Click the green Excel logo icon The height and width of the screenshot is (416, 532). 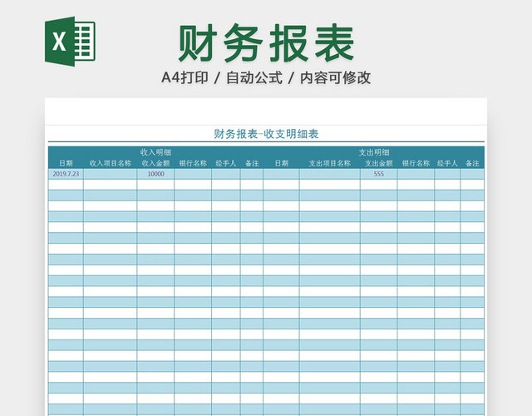(x=70, y=41)
